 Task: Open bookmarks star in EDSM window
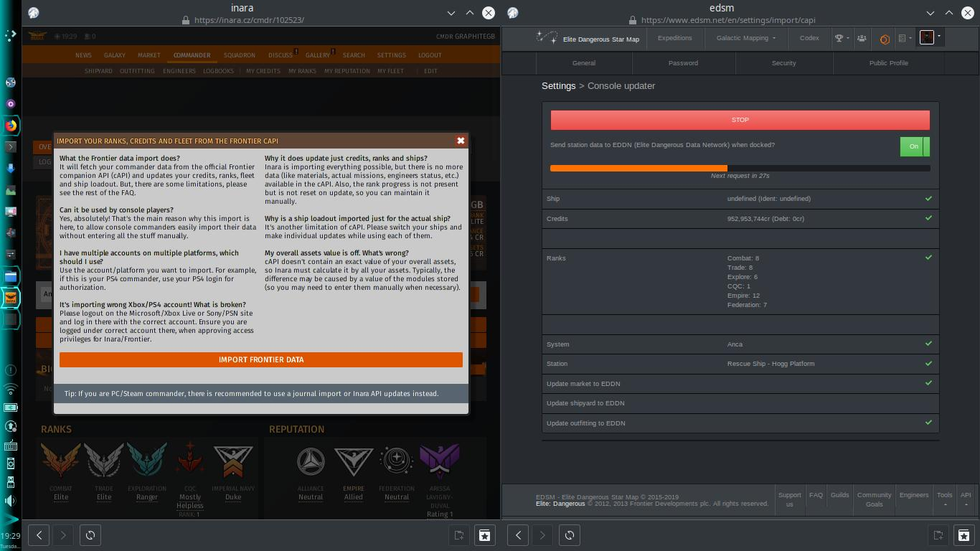pos(964,534)
